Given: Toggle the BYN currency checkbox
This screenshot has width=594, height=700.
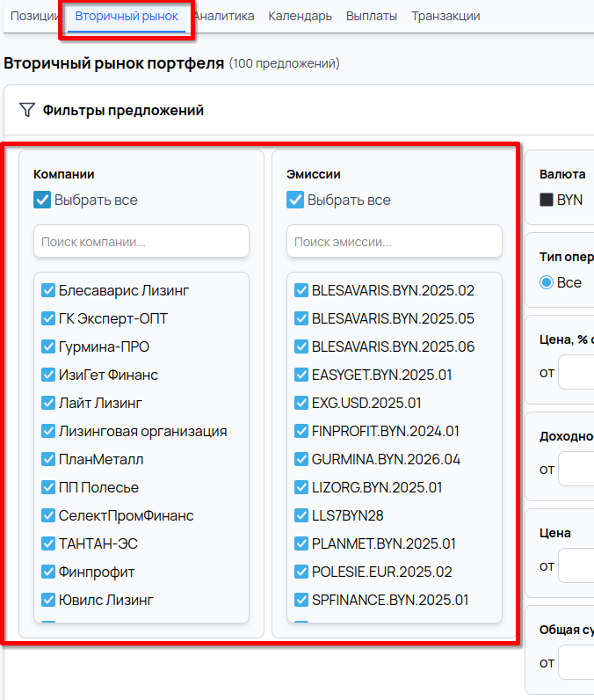Looking at the screenshot, I should coord(547,200).
